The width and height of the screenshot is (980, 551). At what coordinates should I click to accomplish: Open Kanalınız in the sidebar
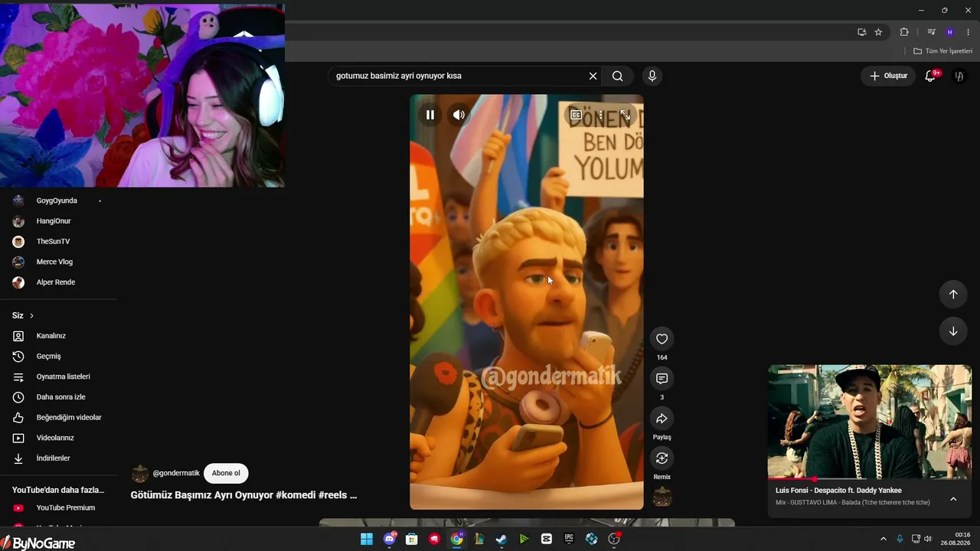tap(51, 336)
